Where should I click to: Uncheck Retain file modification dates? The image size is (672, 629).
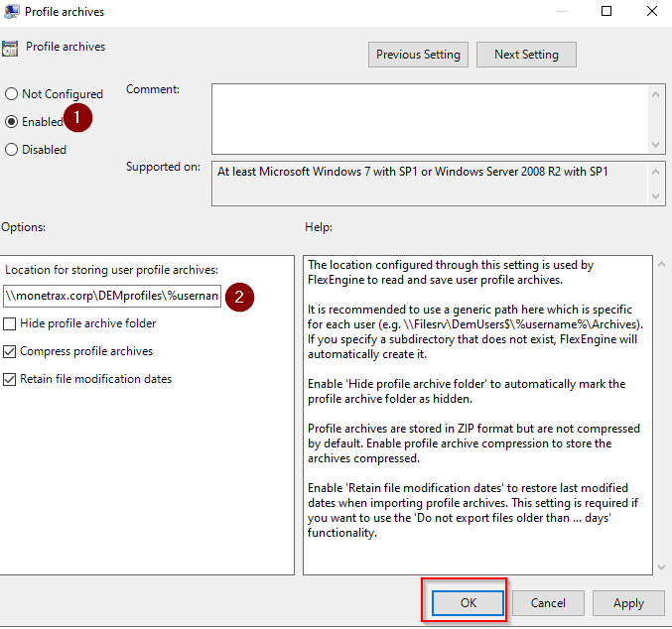10,379
